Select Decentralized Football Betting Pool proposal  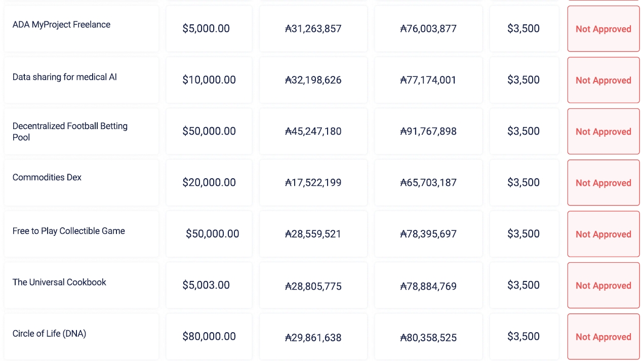coord(70,132)
